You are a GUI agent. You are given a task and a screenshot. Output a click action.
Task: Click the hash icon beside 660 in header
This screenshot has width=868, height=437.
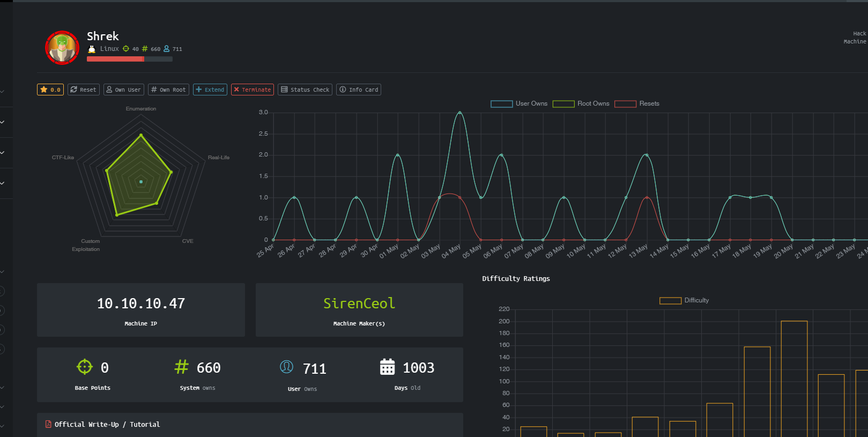point(145,49)
